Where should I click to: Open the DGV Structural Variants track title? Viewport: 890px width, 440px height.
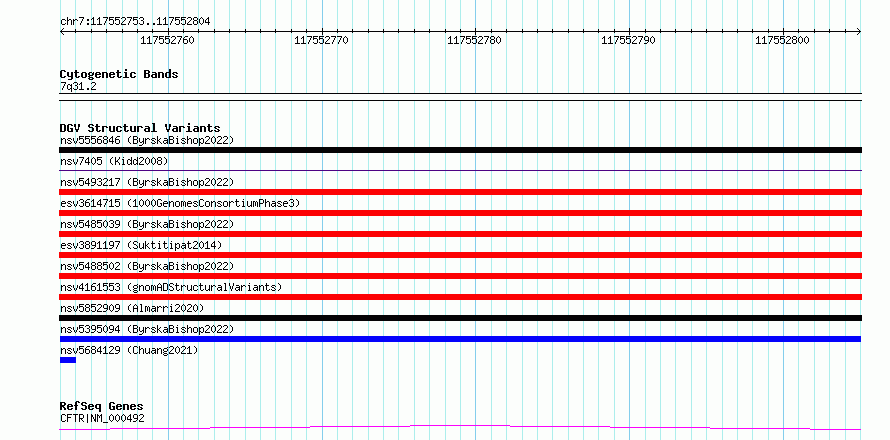click(x=140, y=128)
